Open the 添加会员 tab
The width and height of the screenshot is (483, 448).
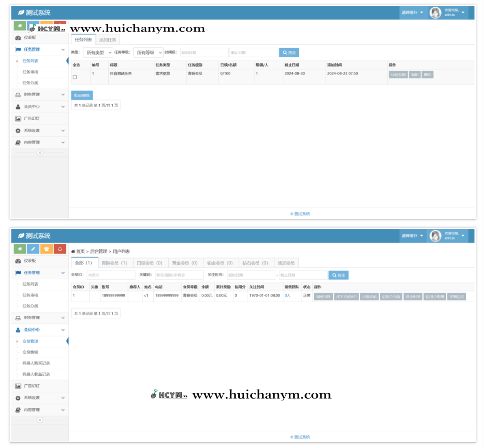click(x=286, y=263)
